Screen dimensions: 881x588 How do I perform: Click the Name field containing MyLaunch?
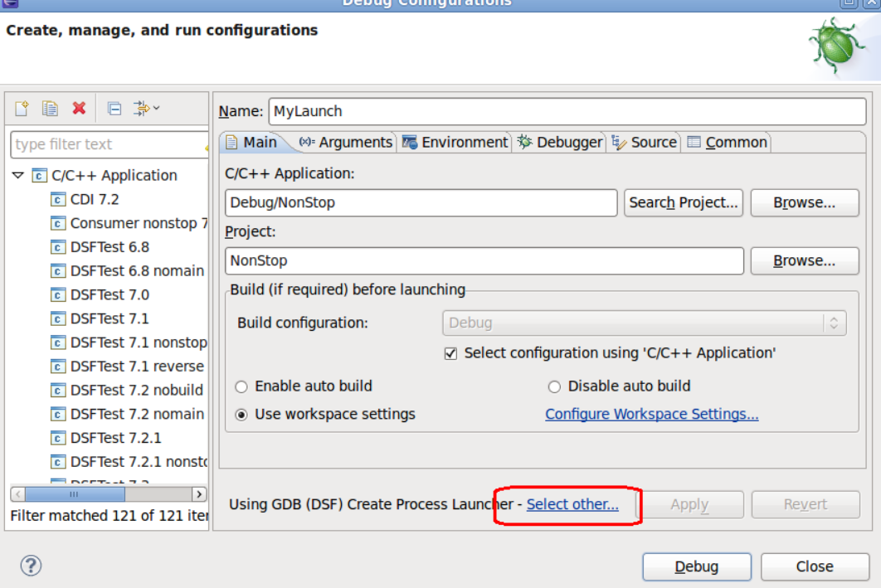coord(567,111)
